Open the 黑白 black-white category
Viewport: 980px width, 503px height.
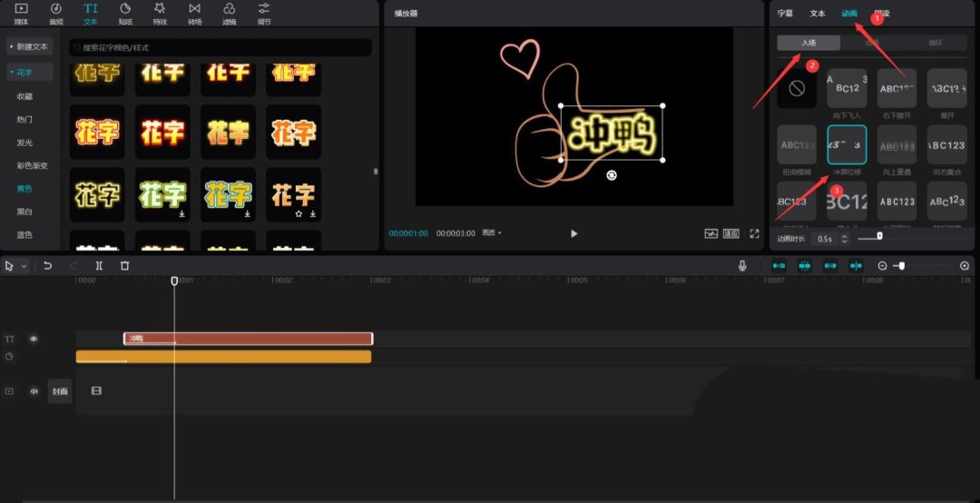24,212
